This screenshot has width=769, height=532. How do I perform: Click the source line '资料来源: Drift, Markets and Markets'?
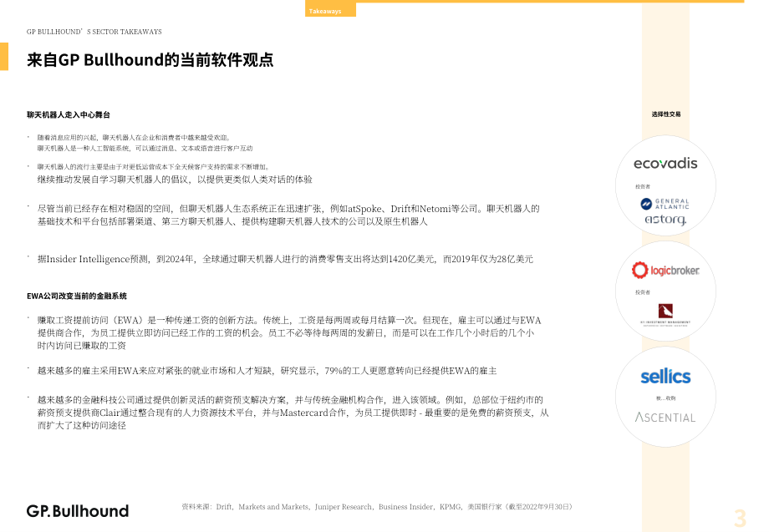[x=377, y=506]
